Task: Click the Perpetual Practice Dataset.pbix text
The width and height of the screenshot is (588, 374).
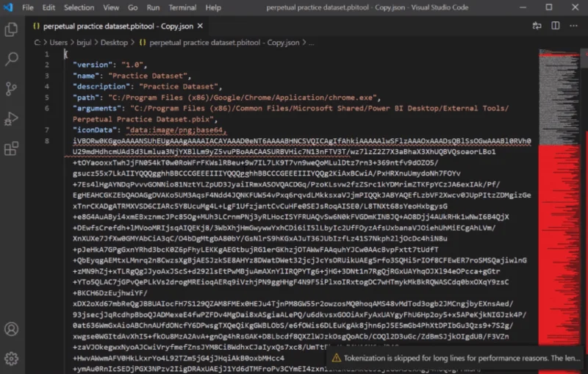Action: coord(143,119)
